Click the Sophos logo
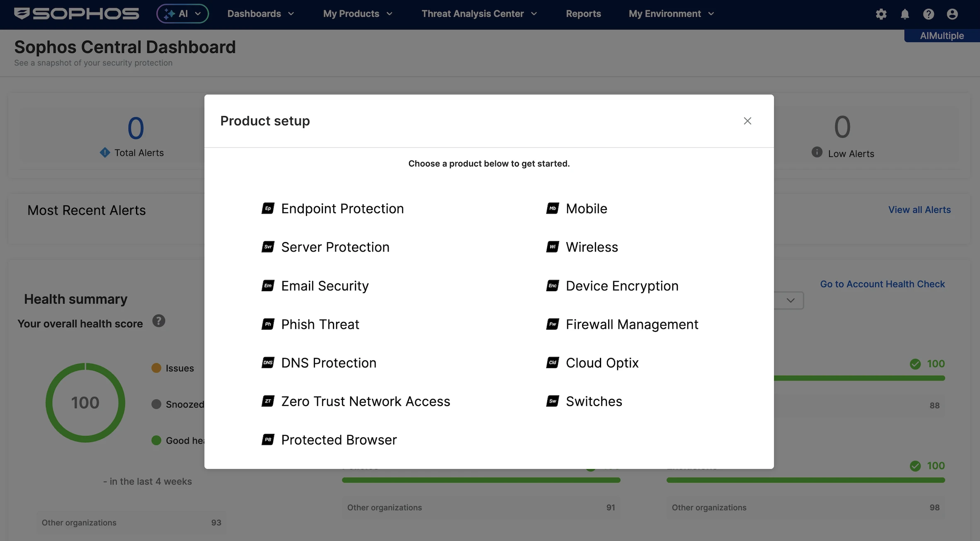 click(x=77, y=14)
